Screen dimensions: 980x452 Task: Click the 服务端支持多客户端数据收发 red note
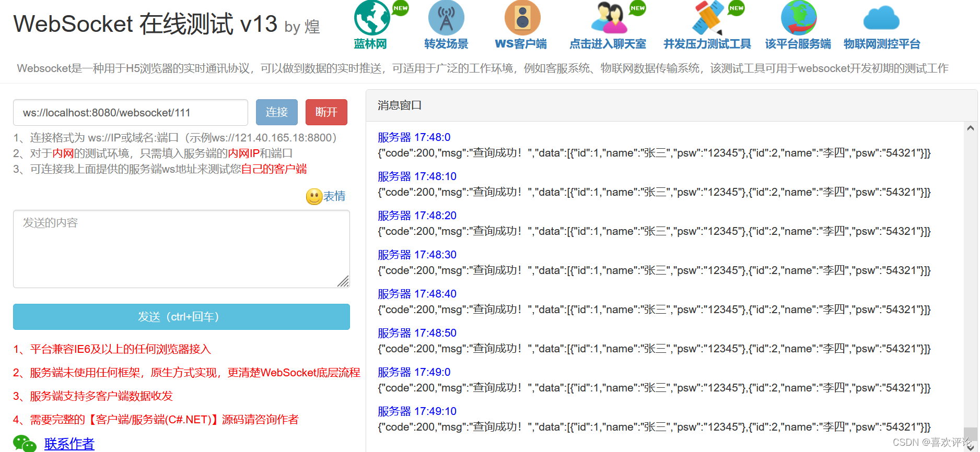(x=92, y=396)
